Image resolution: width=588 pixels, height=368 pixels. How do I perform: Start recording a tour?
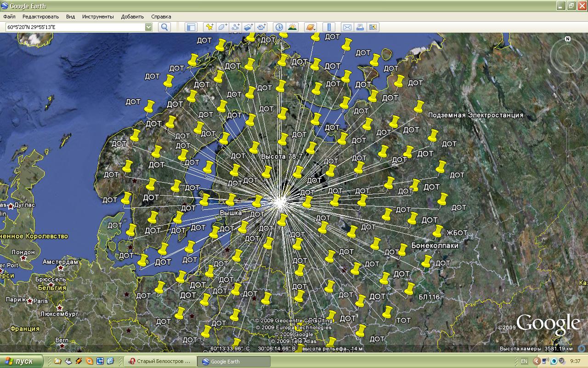(x=261, y=27)
